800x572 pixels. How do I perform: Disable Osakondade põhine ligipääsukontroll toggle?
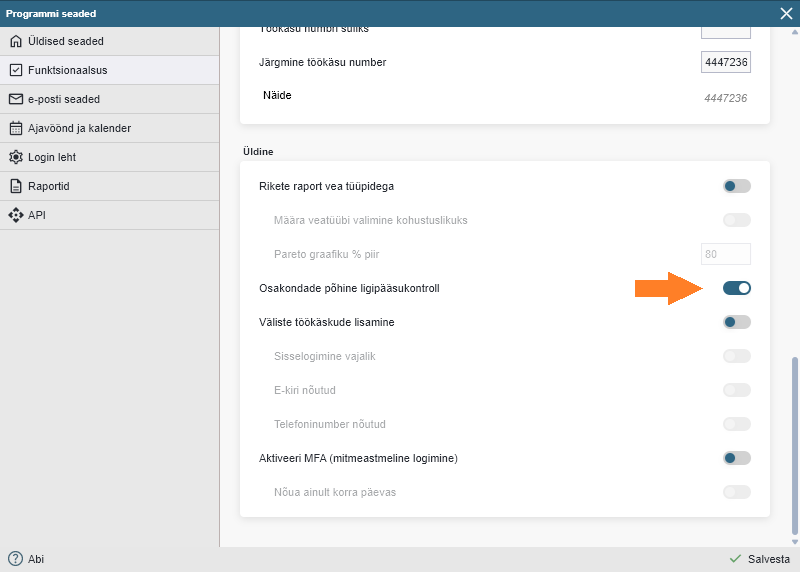[736, 288]
